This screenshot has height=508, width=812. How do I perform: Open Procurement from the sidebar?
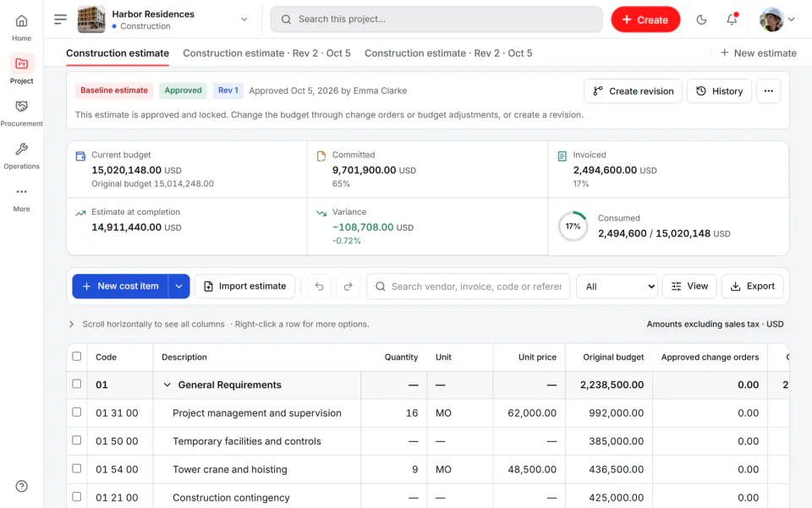[21, 112]
